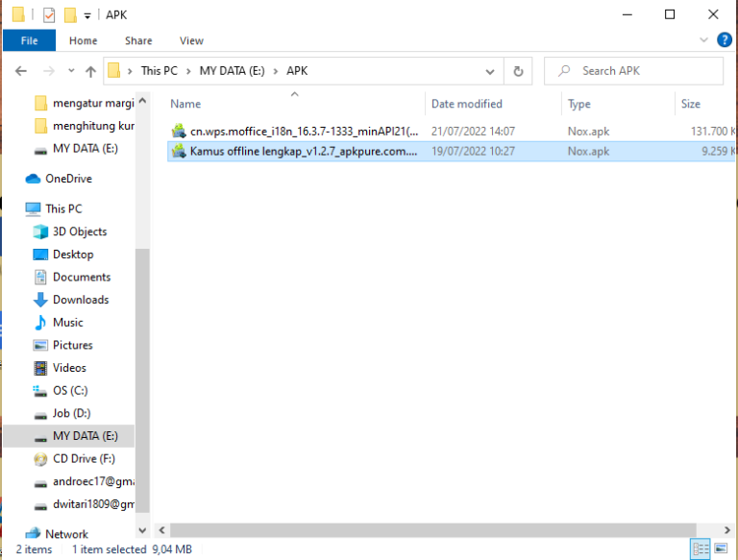Viewport: 738px width, 560px height.
Task: Go forward with the right arrow
Action: pyautogui.click(x=48, y=71)
